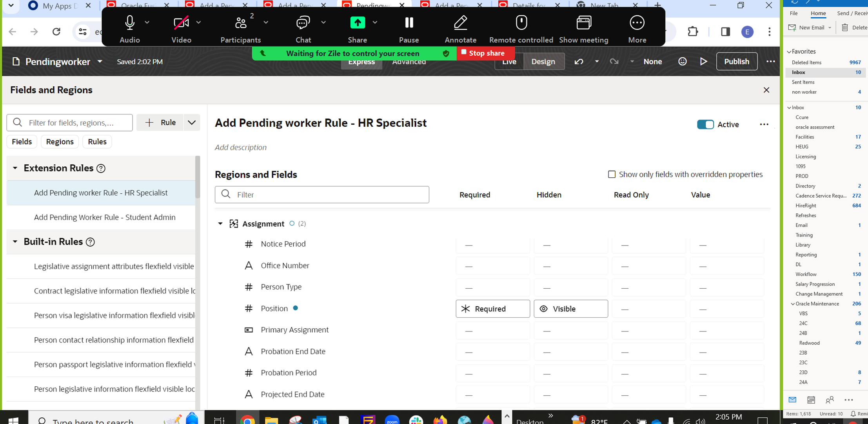The height and width of the screenshot is (424, 868).
Task: Click the green Share screen icon
Action: [x=358, y=23]
